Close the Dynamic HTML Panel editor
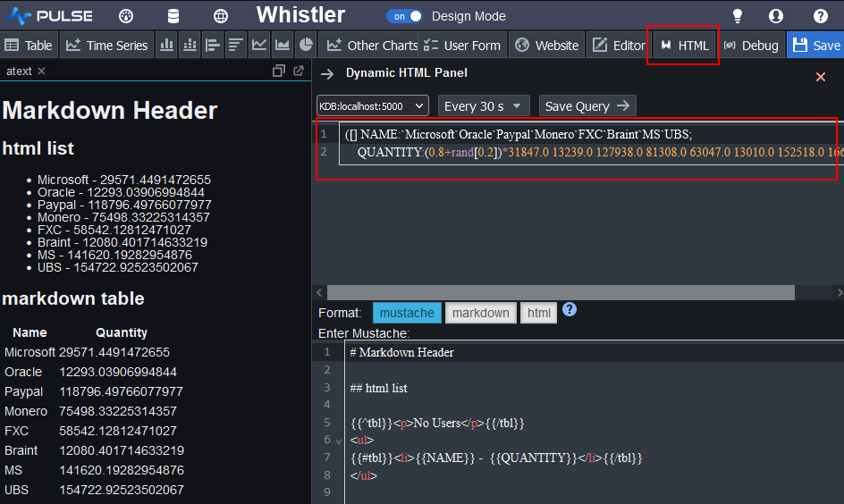 coord(821,77)
